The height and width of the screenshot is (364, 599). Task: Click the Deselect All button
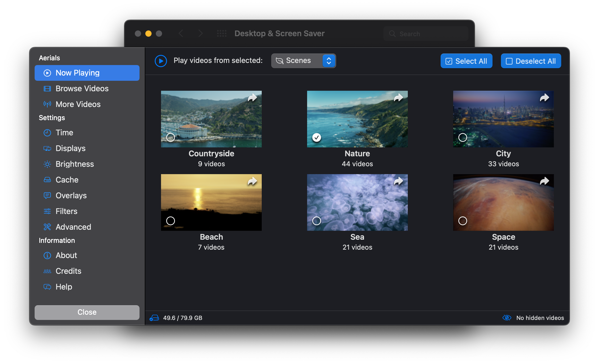click(531, 61)
